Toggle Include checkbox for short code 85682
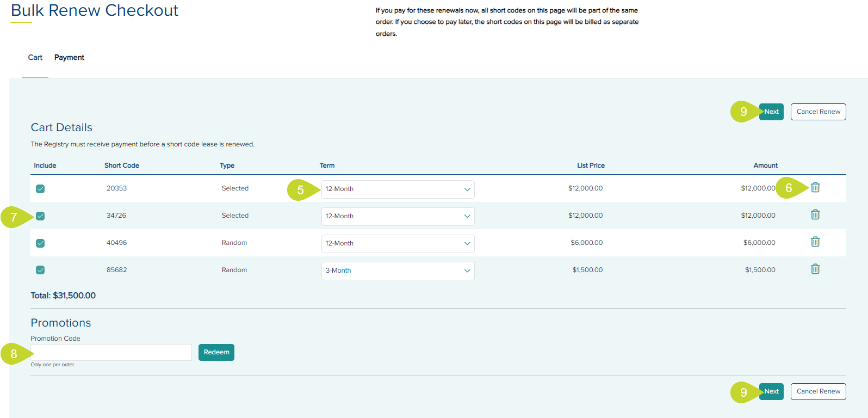Screen dimensions: 868x418 tap(40, 270)
